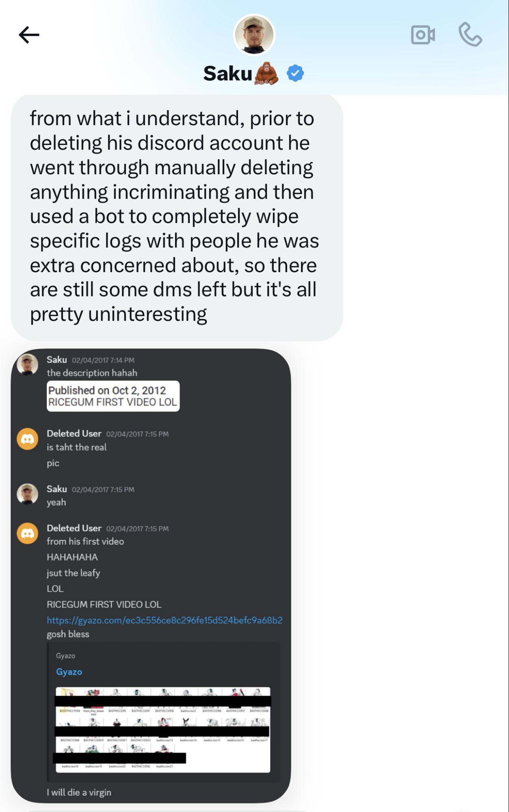This screenshot has width=509, height=812.
Task: Open the Gyazo embedded image preview
Action: coord(163,730)
